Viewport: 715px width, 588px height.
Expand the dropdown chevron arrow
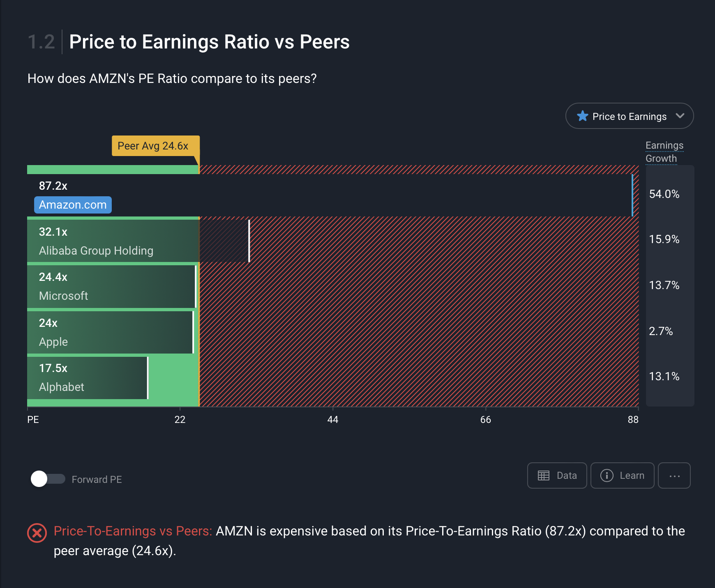[680, 116]
